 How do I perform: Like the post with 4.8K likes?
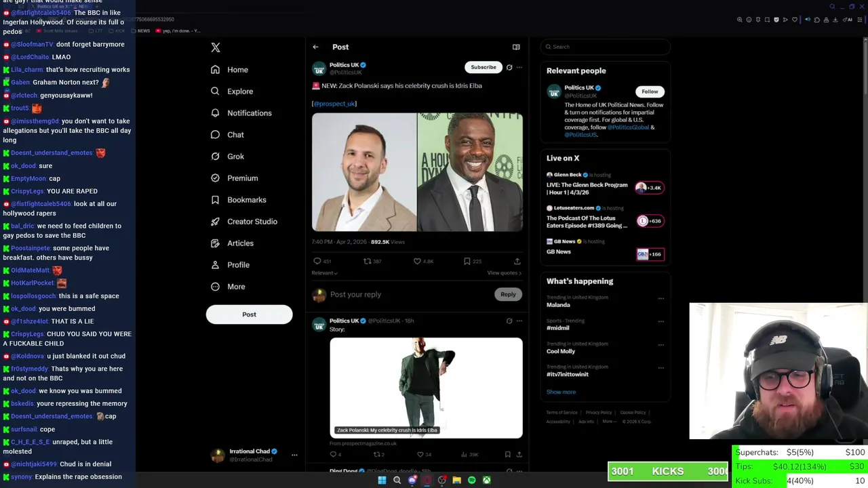pos(417,261)
